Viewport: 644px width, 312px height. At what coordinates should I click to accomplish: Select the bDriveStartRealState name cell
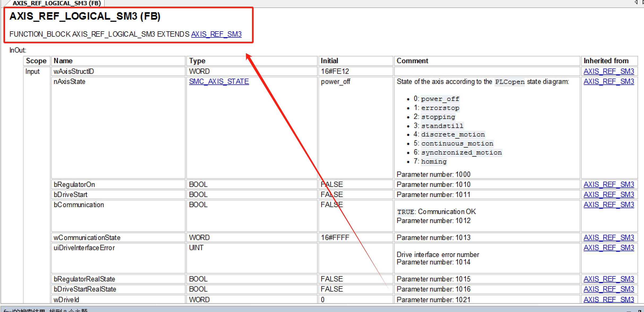118,289
